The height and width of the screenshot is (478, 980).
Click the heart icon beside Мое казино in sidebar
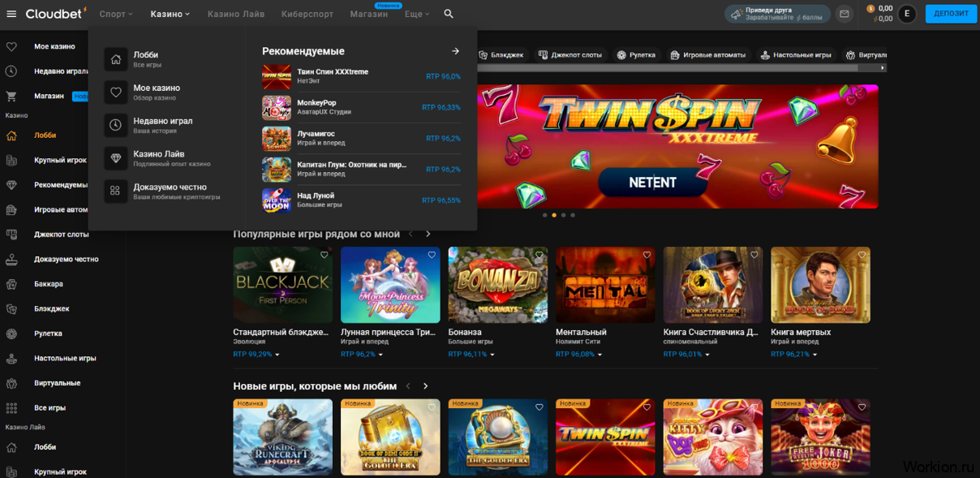point(11,46)
